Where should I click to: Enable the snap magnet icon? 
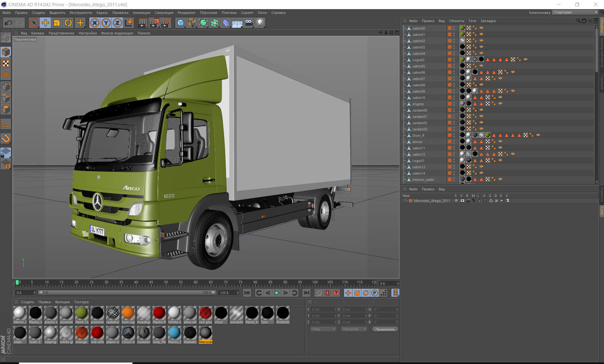[x=6, y=139]
